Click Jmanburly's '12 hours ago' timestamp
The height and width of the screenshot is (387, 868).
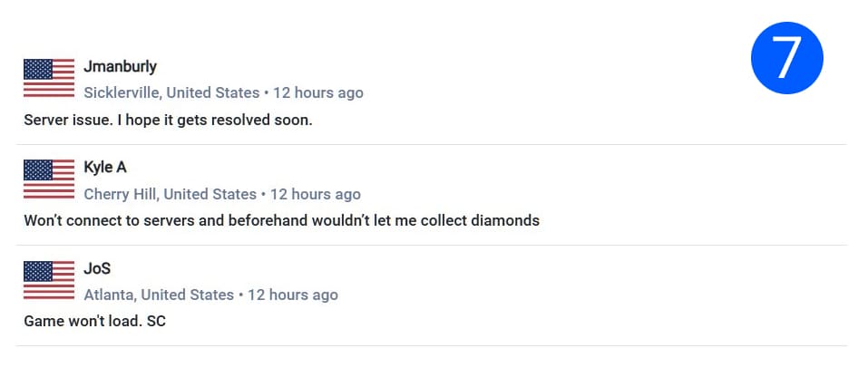318,92
